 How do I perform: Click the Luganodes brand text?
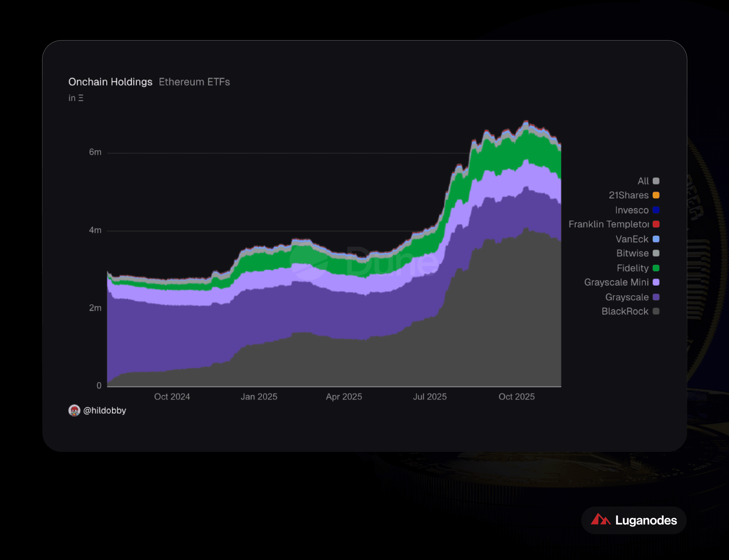646,520
